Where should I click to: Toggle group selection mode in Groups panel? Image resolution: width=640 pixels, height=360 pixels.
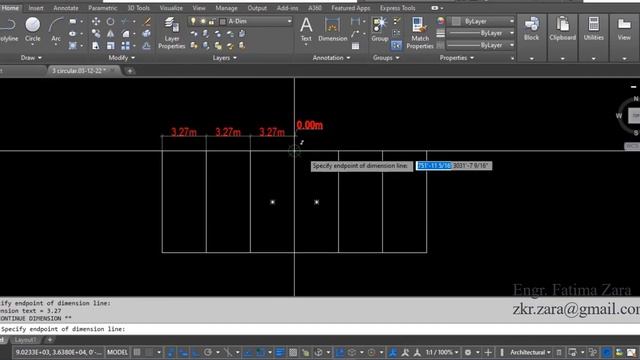click(396, 46)
